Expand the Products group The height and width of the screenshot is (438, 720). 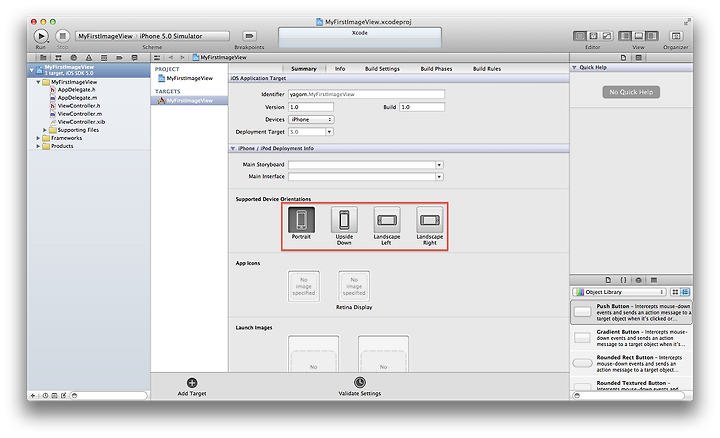[38, 146]
